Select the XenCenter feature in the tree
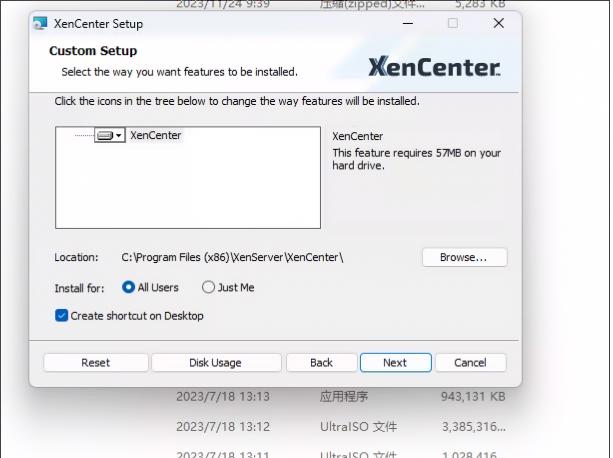This screenshot has width=613, height=458. (156, 135)
